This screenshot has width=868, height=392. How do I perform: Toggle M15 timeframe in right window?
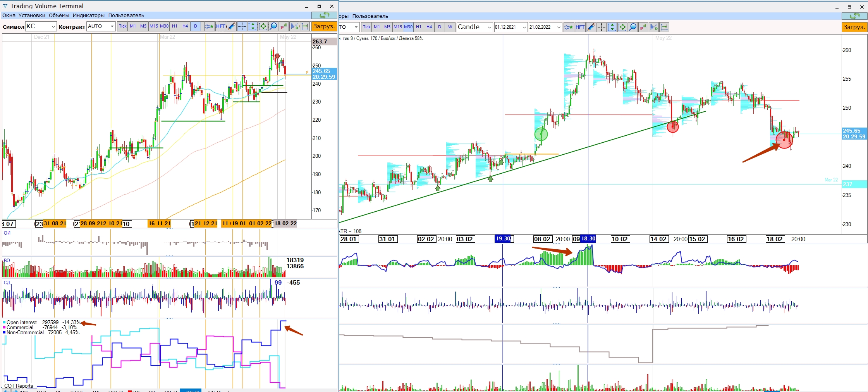point(398,27)
